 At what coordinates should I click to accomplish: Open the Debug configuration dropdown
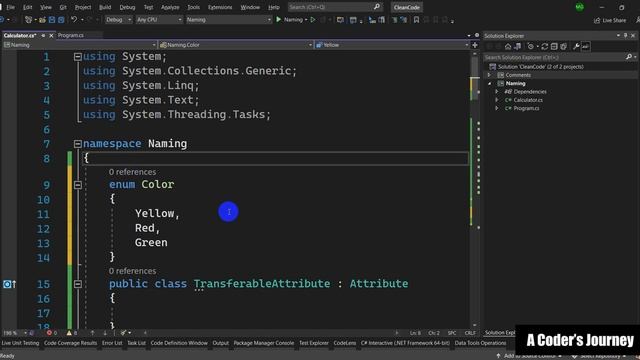(x=118, y=20)
